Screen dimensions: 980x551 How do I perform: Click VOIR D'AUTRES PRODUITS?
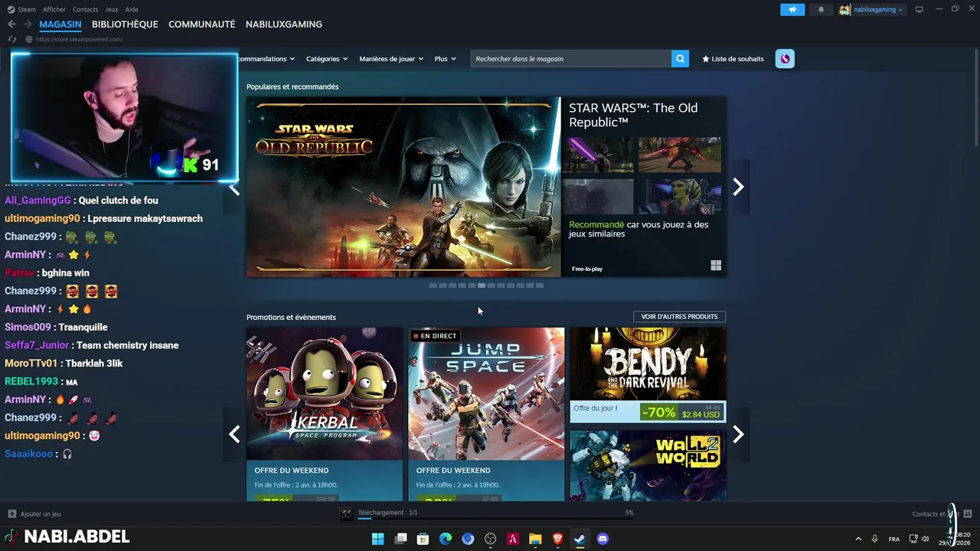point(679,317)
